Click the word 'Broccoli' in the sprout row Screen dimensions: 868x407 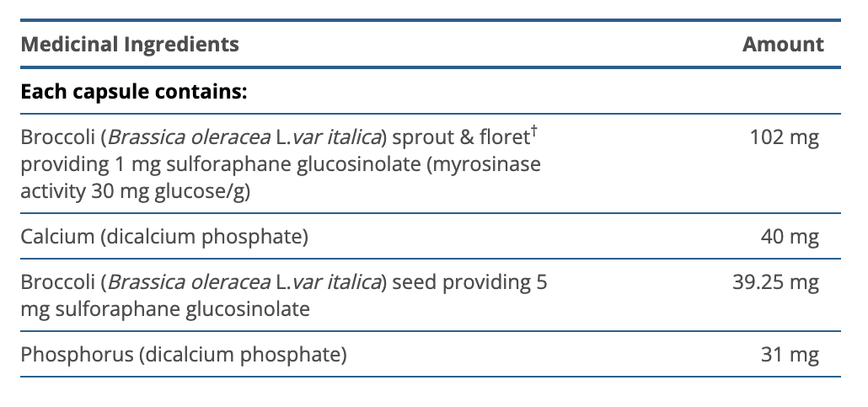click(x=56, y=137)
